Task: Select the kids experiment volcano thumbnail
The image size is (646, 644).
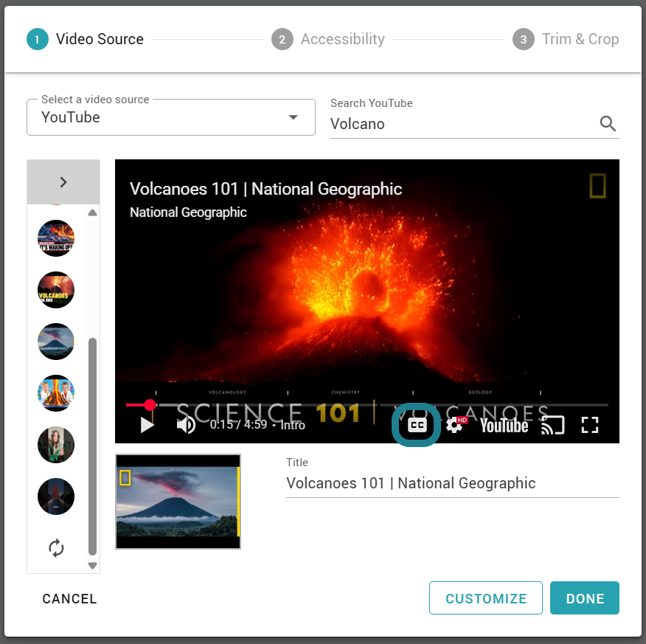Action: pos(56,393)
